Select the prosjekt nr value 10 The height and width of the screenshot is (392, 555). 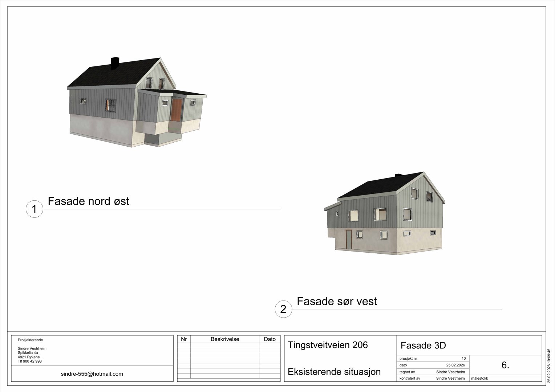pos(463,358)
